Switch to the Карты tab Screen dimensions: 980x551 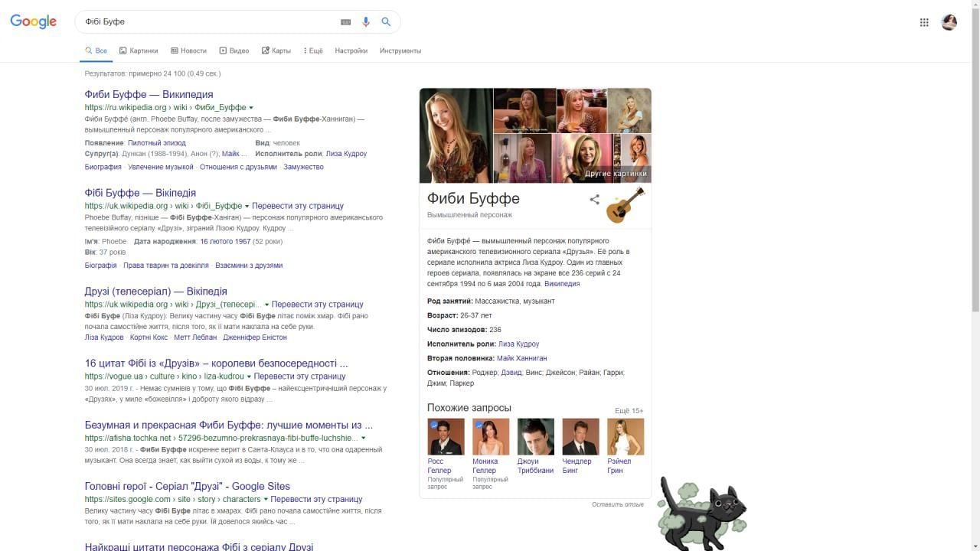276,51
